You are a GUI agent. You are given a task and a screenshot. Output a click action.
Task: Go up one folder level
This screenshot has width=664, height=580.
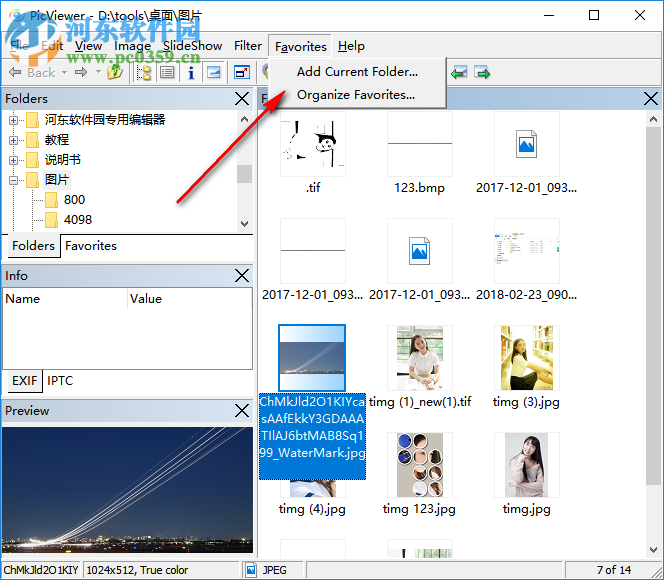coord(115,72)
